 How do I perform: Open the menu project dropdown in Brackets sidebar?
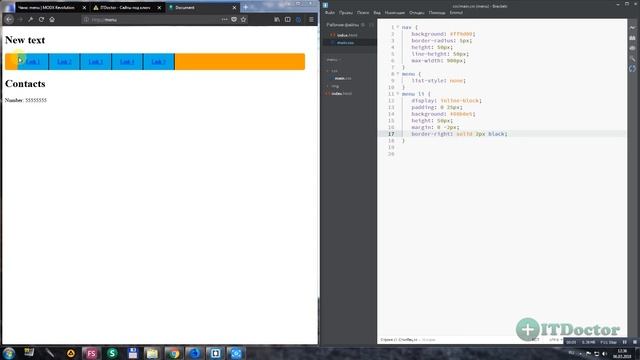[x=333, y=60]
